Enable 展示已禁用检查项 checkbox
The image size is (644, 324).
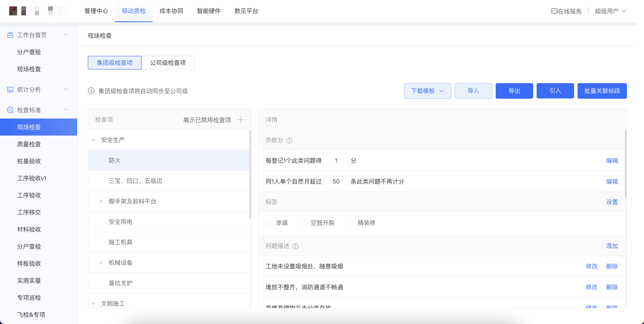tap(176, 120)
